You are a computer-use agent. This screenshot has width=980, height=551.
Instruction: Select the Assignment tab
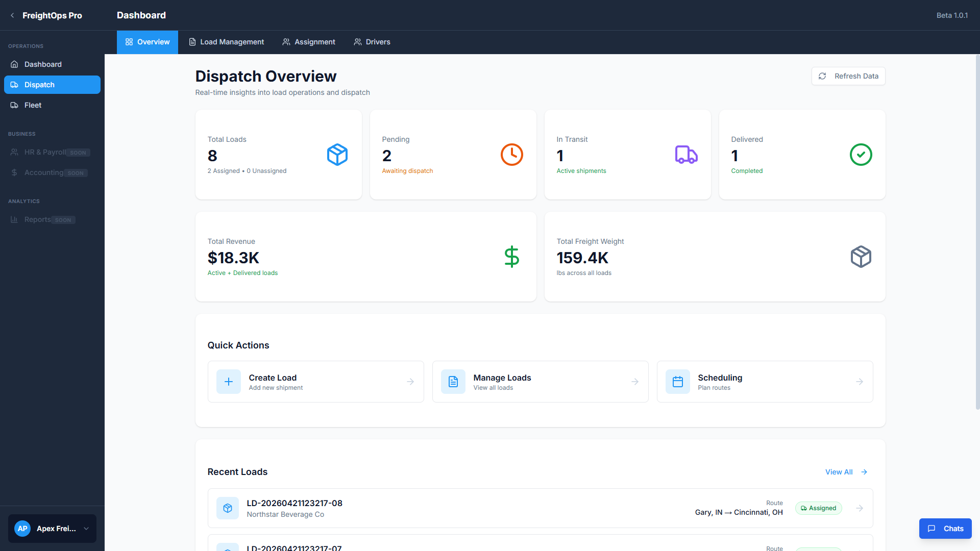309,42
